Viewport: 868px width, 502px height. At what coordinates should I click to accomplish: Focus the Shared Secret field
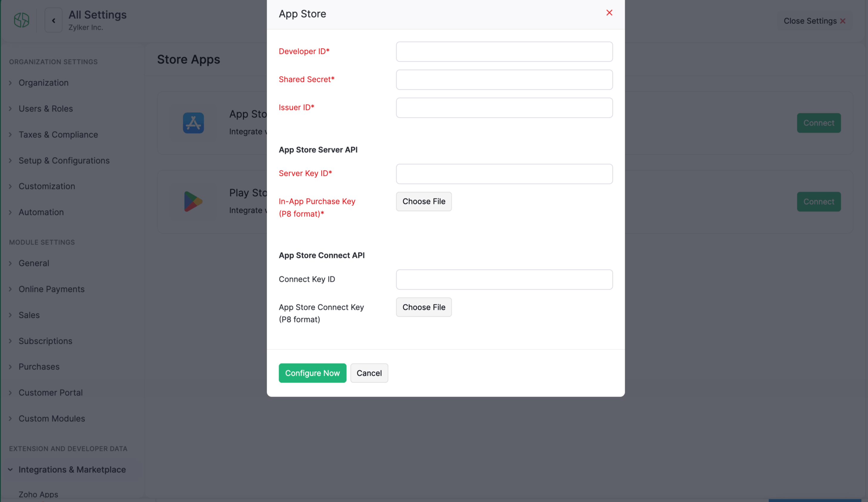click(504, 80)
